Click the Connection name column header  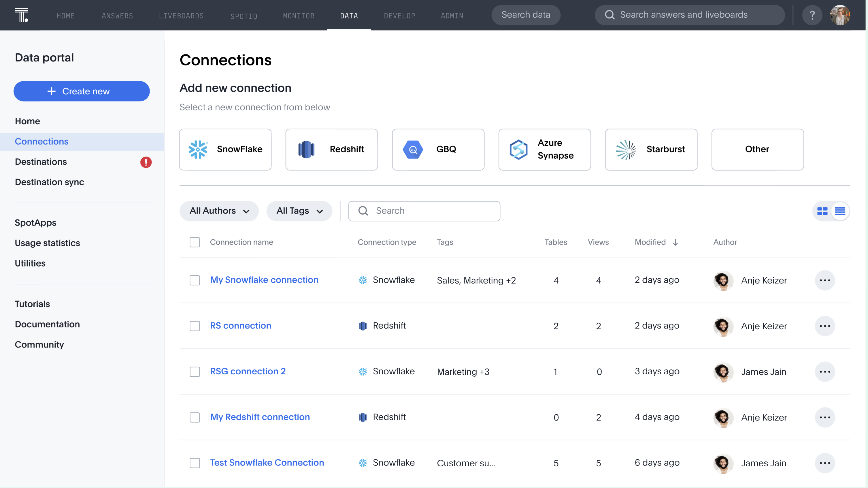pos(241,243)
